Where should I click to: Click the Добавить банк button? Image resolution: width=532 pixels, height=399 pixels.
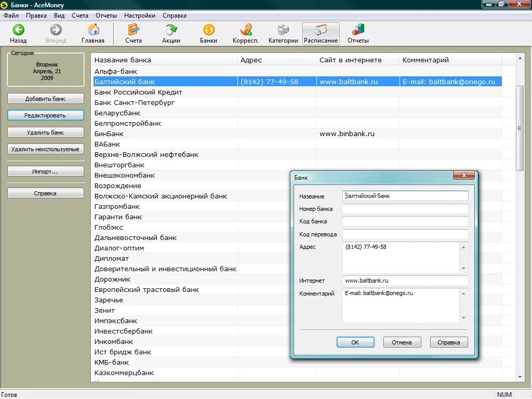click(46, 99)
